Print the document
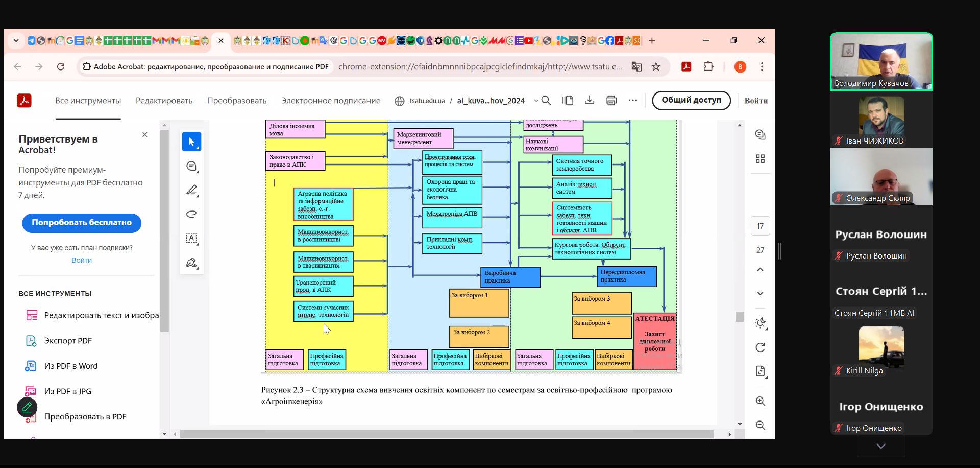The width and height of the screenshot is (980, 468). pyautogui.click(x=611, y=101)
